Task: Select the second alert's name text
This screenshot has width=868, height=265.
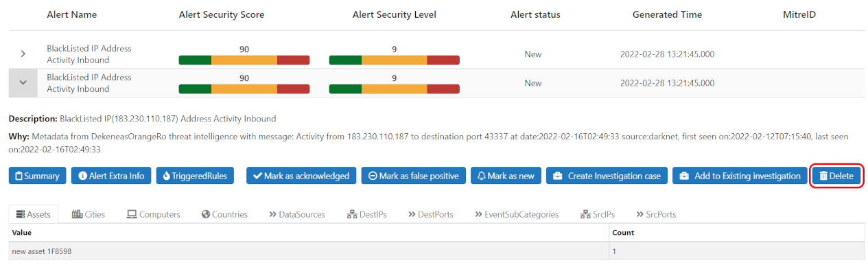Action: [89, 83]
